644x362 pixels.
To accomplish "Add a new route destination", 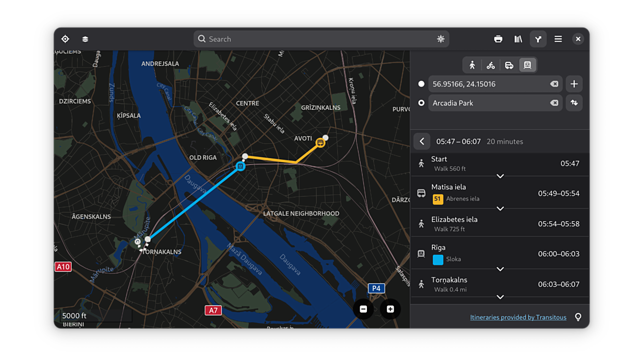I will pos(574,84).
